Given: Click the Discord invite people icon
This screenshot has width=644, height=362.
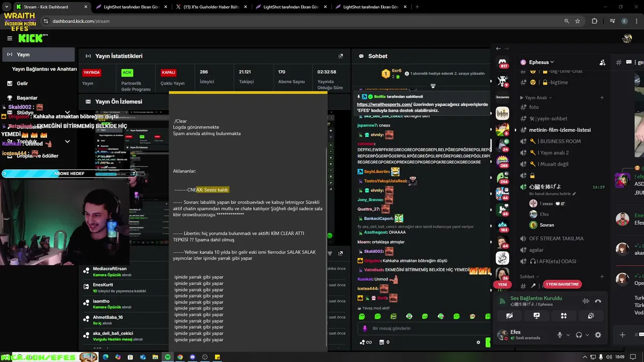Looking at the screenshot, I should pos(602,62).
